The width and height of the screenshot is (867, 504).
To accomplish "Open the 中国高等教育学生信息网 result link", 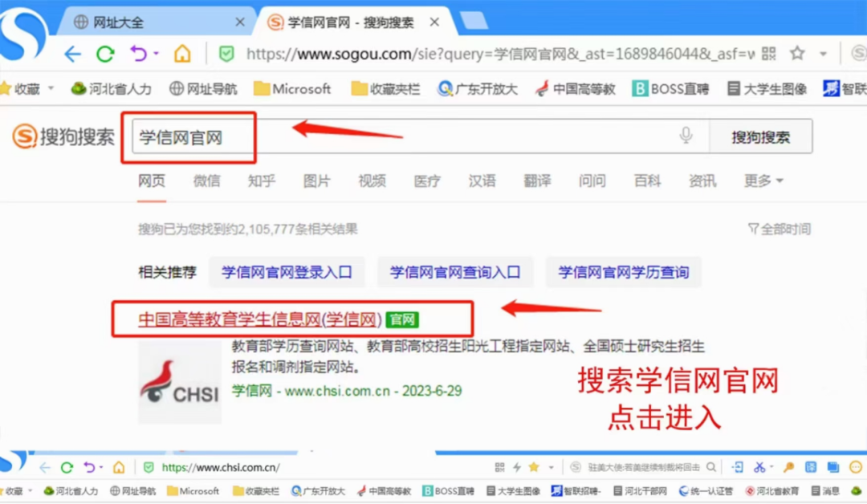I will (259, 319).
